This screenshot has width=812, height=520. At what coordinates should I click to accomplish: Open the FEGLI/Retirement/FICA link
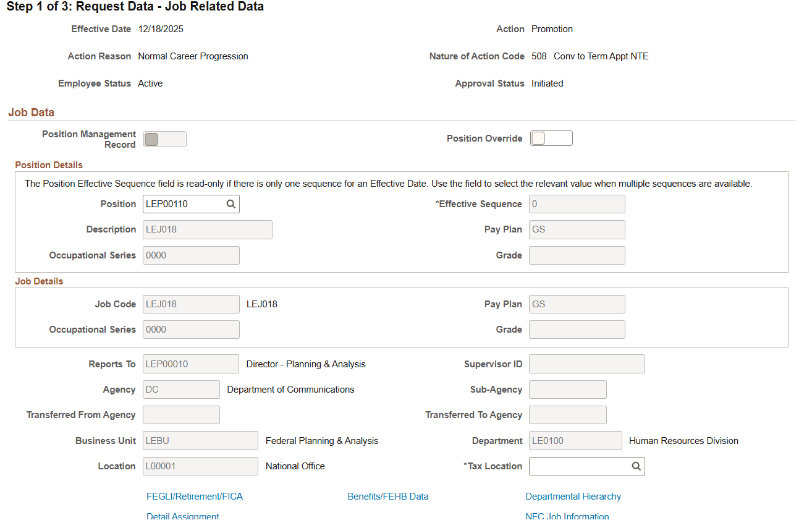[195, 496]
